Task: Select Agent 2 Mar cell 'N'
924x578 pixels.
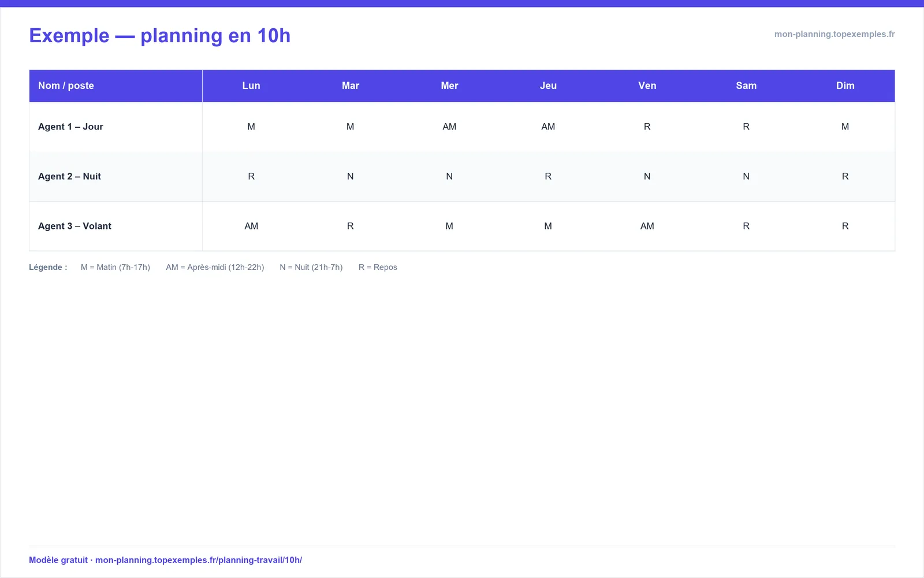Action: [x=351, y=176]
